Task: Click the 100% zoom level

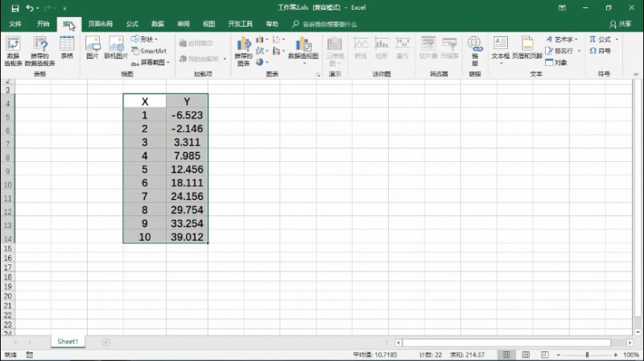Action: coord(631,355)
